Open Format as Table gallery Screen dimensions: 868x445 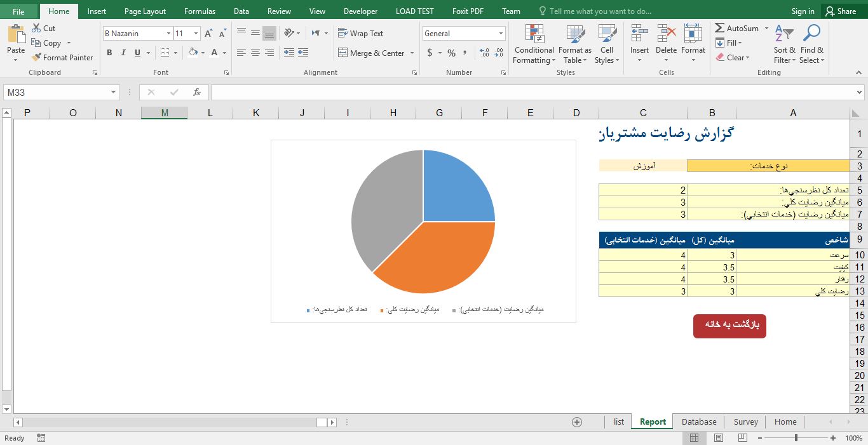(575, 44)
